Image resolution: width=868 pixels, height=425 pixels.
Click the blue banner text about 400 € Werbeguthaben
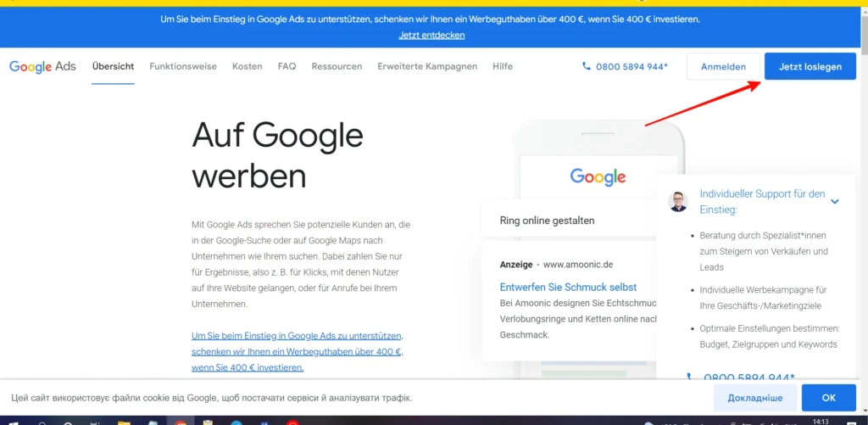point(431,19)
